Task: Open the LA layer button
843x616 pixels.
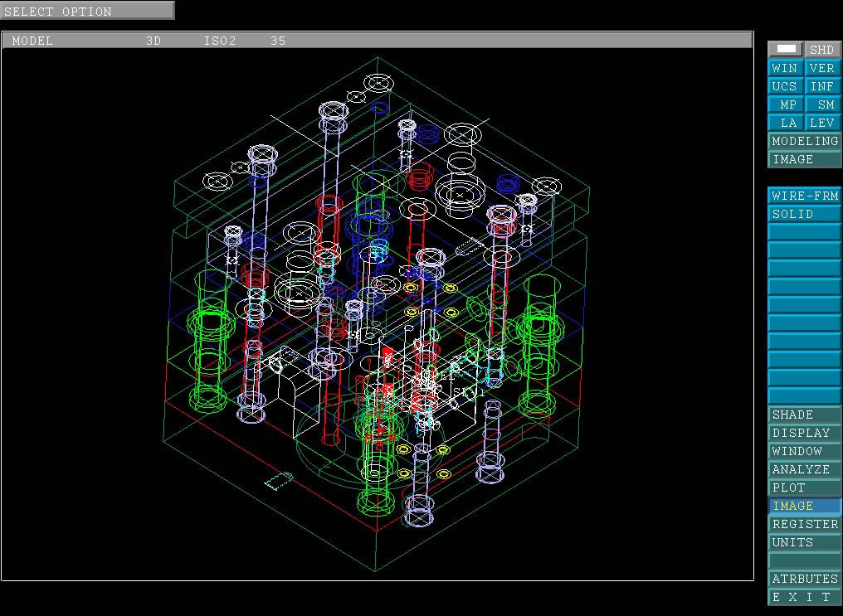Action: (785, 123)
